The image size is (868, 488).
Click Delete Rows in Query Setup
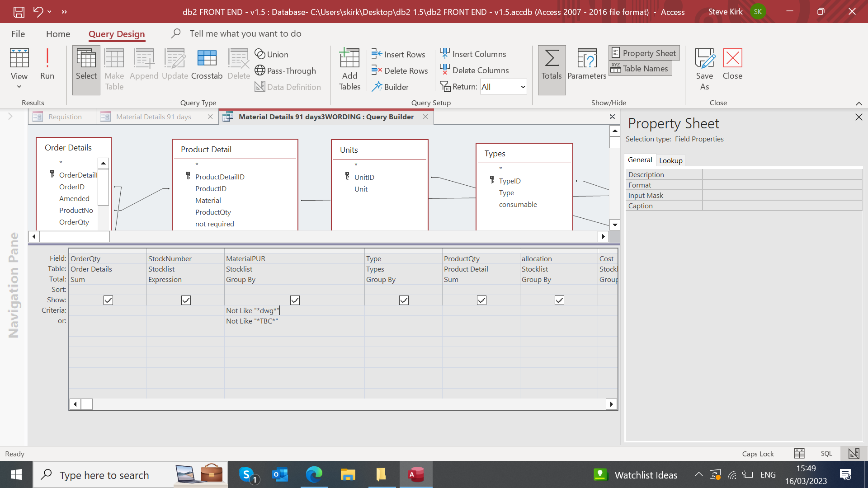(x=400, y=70)
